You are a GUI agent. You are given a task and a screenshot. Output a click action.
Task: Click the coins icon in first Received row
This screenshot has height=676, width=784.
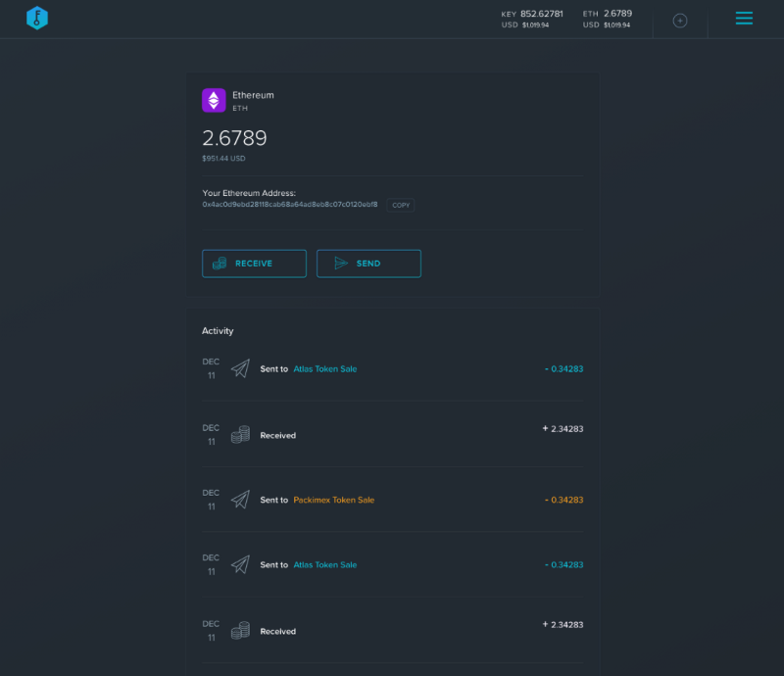point(240,434)
